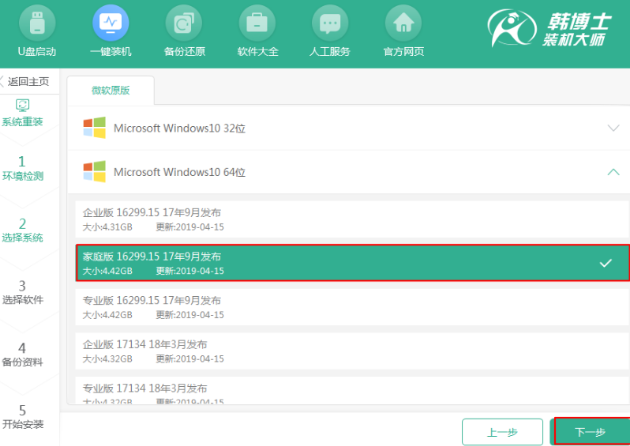Open the 官方网页 home icon
The image size is (630, 446).
tap(403, 24)
